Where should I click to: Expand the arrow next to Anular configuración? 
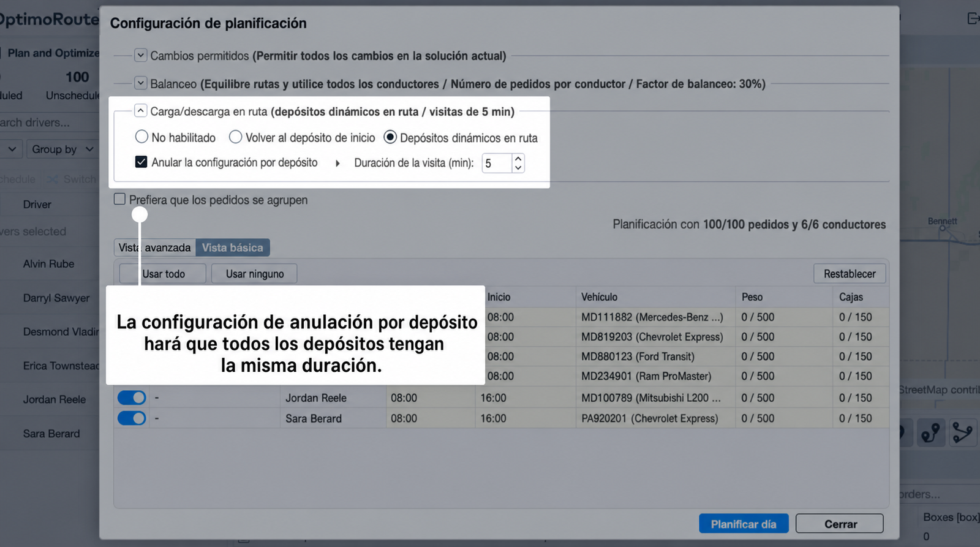point(337,163)
